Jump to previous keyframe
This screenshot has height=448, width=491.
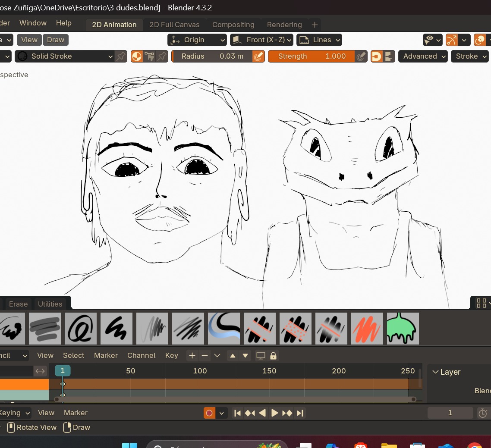tap(250, 413)
